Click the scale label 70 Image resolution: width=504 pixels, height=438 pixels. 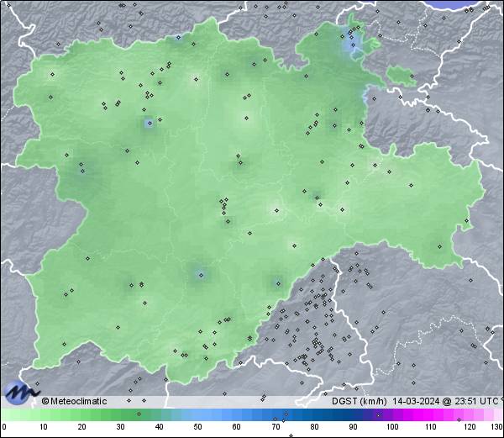click(x=276, y=427)
